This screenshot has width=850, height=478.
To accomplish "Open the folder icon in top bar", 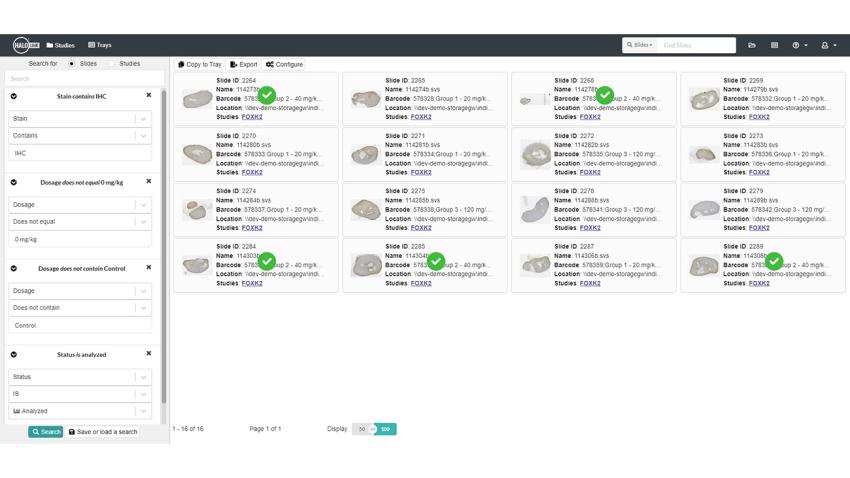I will [x=752, y=45].
